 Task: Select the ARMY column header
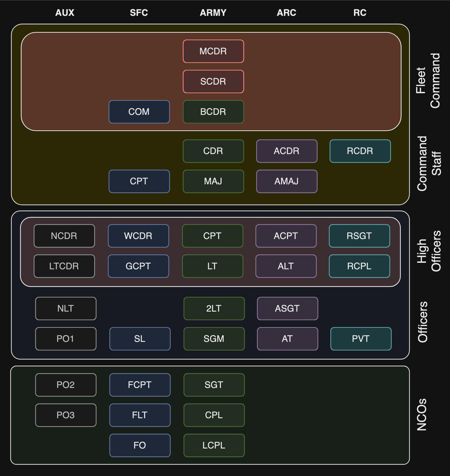click(213, 13)
